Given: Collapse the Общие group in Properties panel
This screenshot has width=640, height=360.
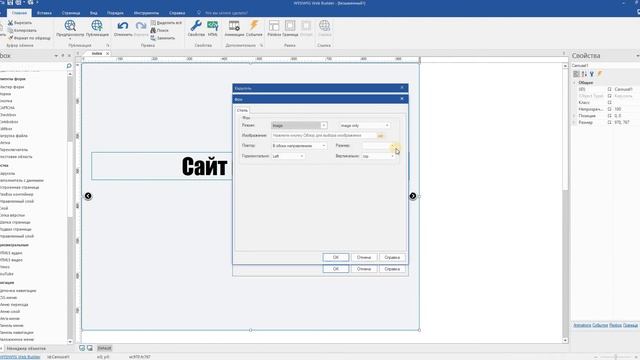Looking at the screenshot, I should tap(574, 82).
